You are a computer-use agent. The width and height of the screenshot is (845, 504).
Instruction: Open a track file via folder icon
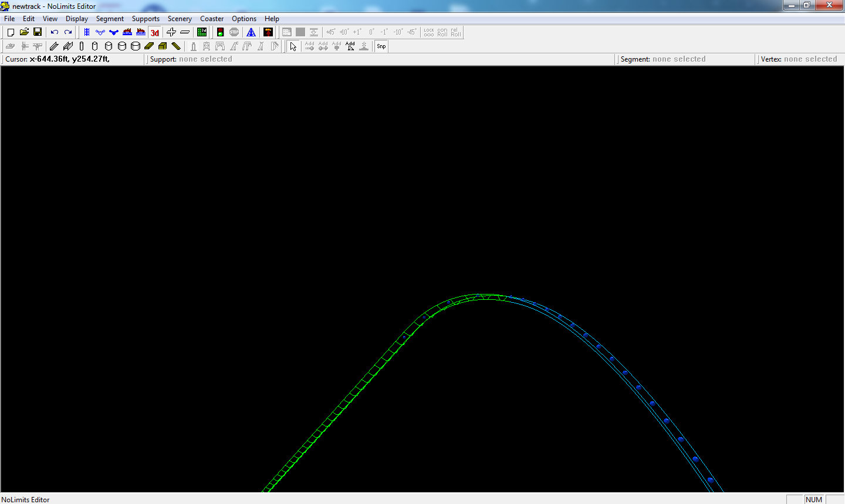click(x=24, y=32)
